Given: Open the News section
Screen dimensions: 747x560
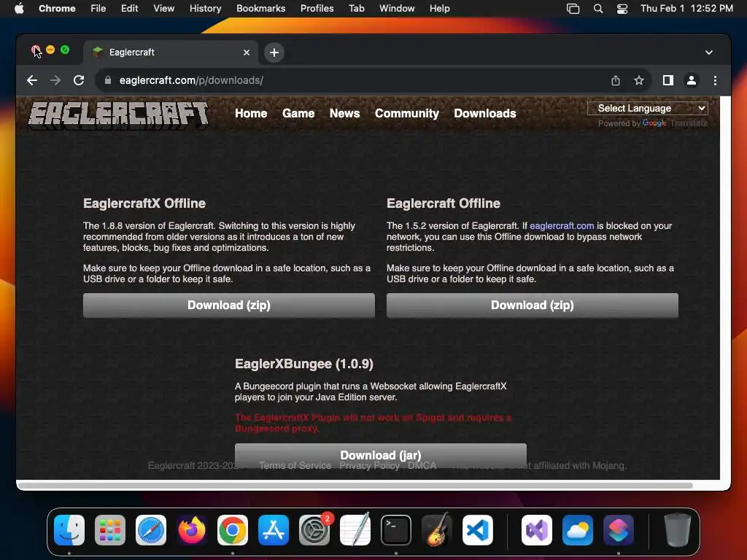Looking at the screenshot, I should pos(344,113).
